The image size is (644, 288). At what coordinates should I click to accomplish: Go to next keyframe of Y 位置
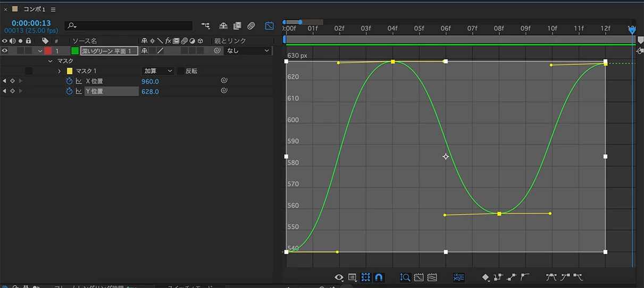21,91
